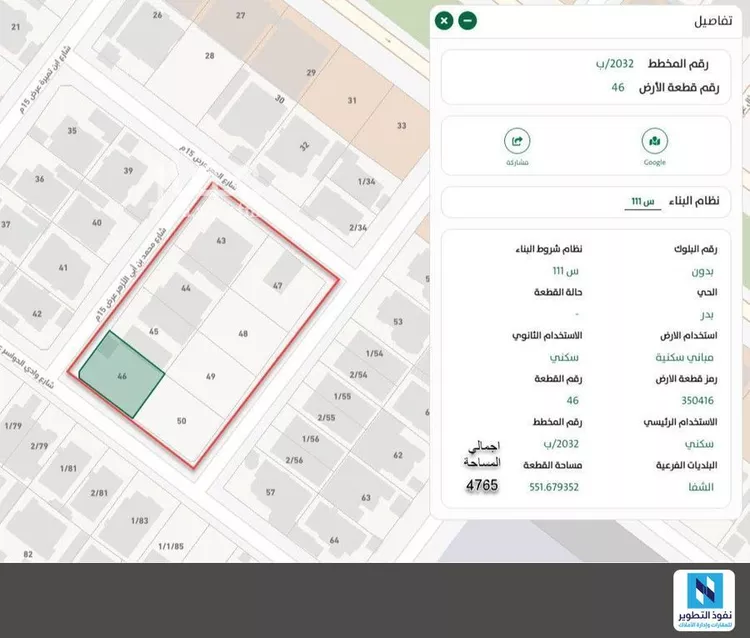Click parcel 1/55 on the map
Screen dimensions: 750x638
click(342, 396)
